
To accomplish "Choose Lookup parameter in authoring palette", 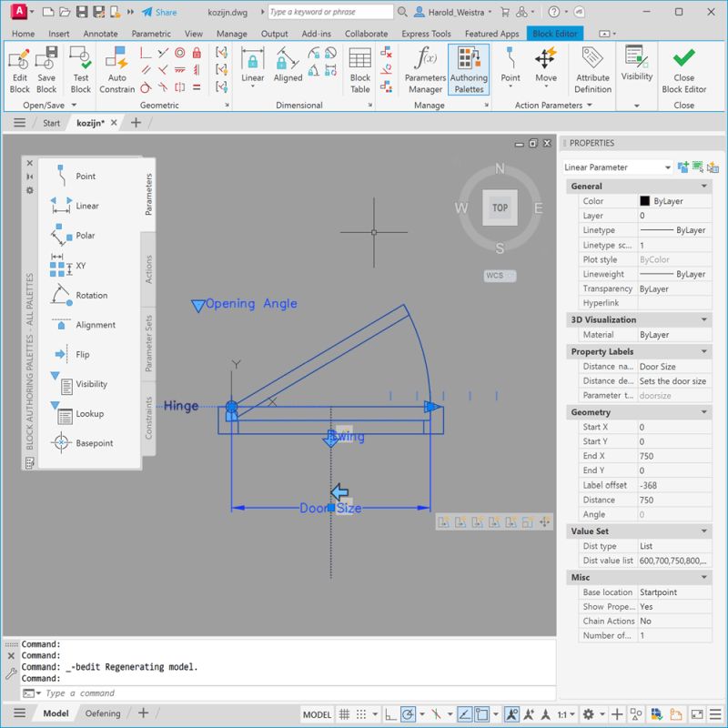I will tap(77, 413).
